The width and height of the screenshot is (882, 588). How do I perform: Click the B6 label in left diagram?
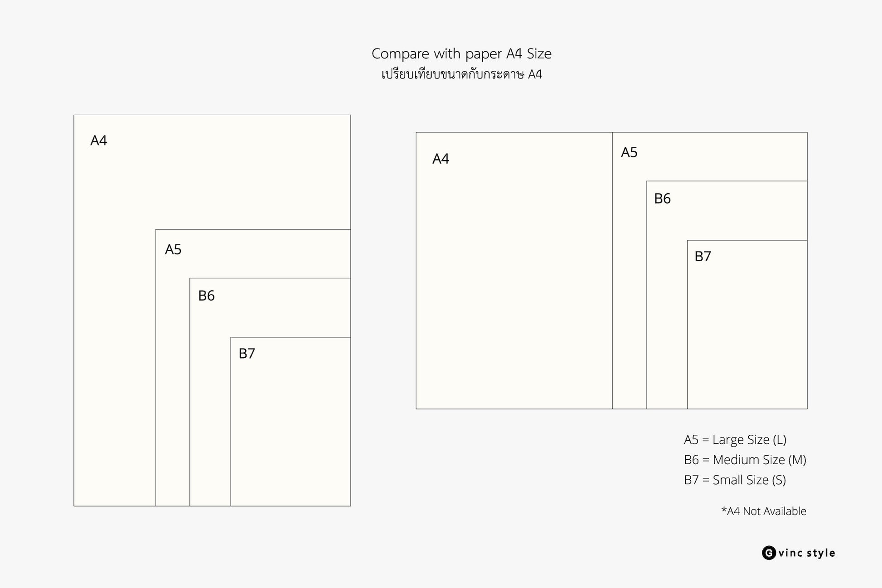(x=206, y=296)
